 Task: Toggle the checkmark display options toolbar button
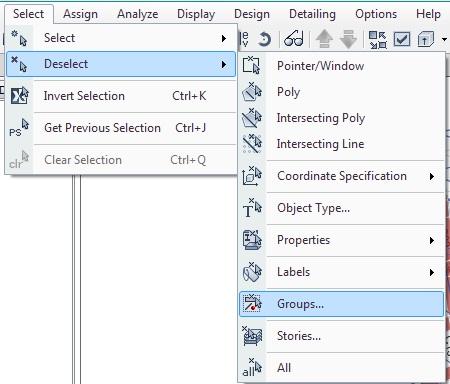pyautogui.click(x=402, y=39)
